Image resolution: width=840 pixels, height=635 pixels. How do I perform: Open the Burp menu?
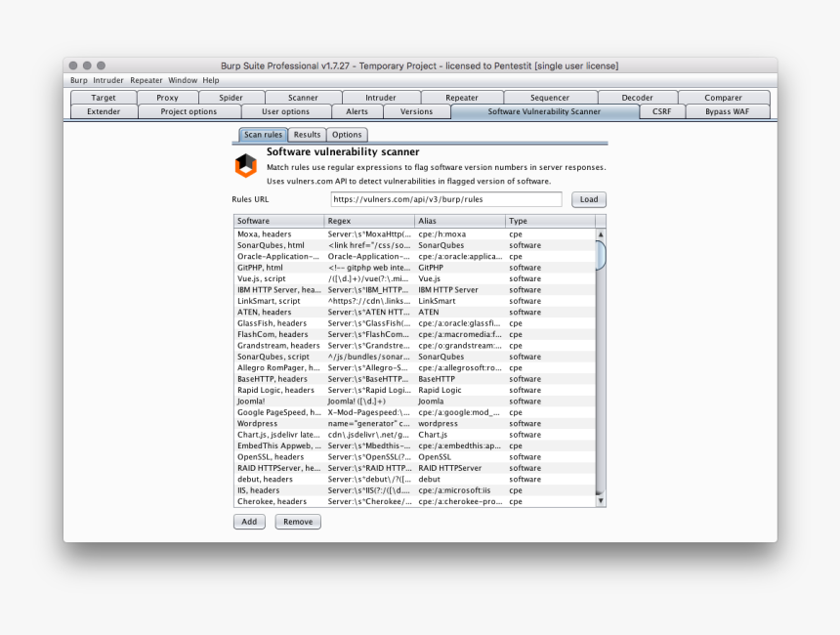78,80
